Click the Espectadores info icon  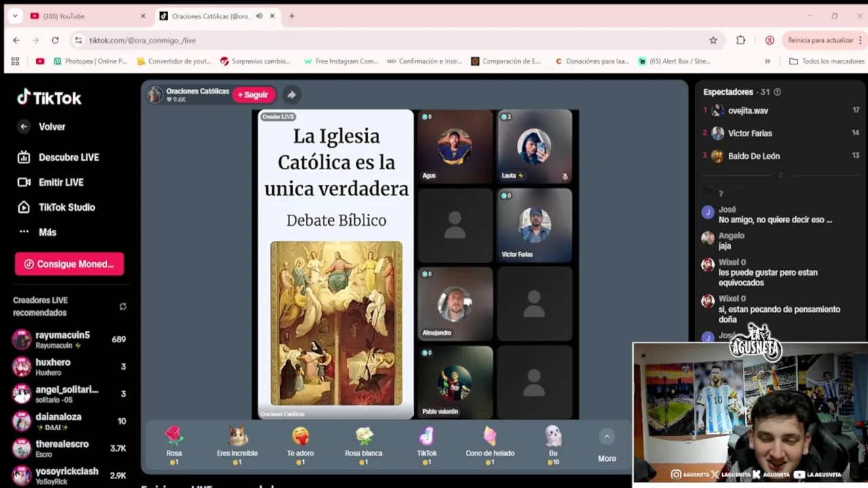(777, 92)
